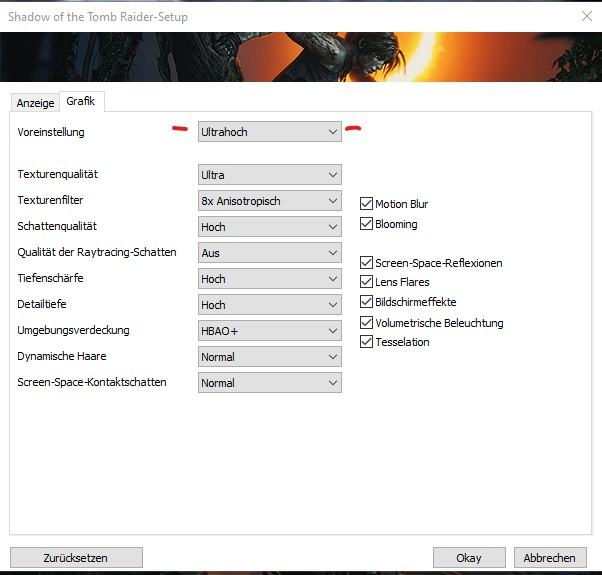Click the Schattenqualität label
602x575 pixels.
tap(57, 226)
